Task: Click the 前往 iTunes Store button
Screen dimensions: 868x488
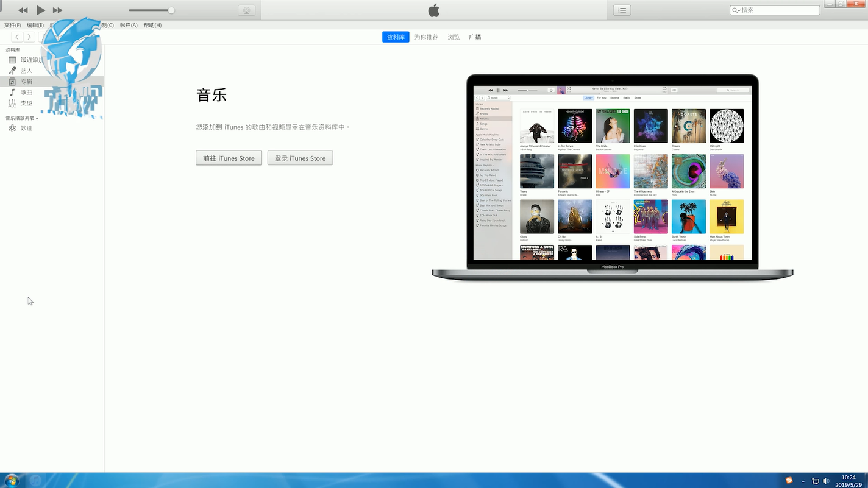Action: (229, 158)
